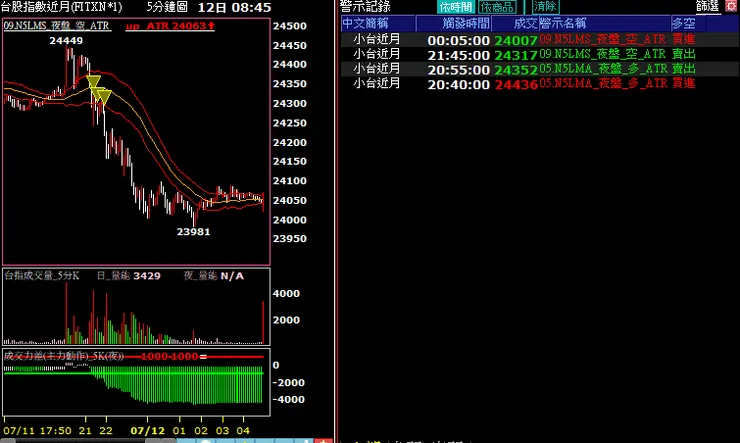This screenshot has height=443, width=740.
Task: Click the red deal price 24436
Action: [516, 84]
